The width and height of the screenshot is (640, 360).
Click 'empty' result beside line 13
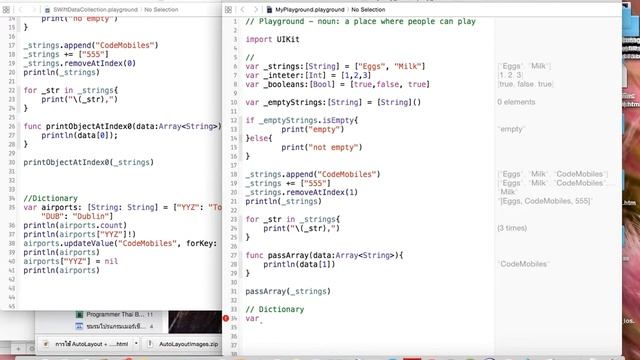[511, 129]
